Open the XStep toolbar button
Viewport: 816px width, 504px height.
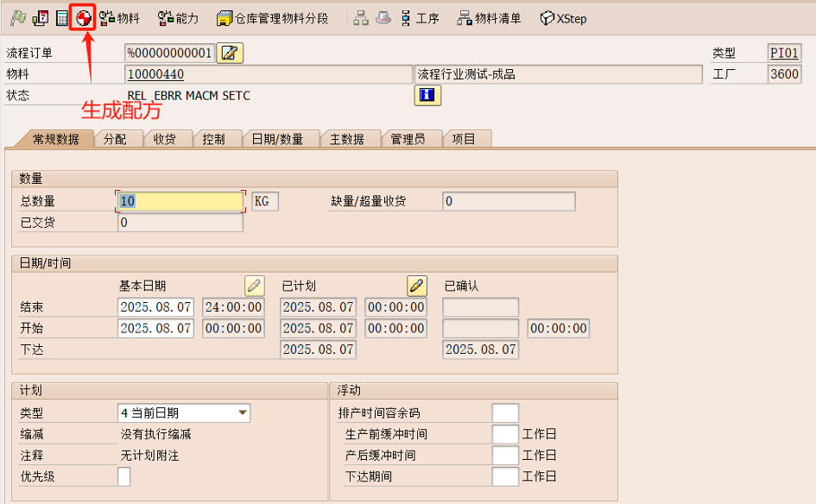click(563, 18)
